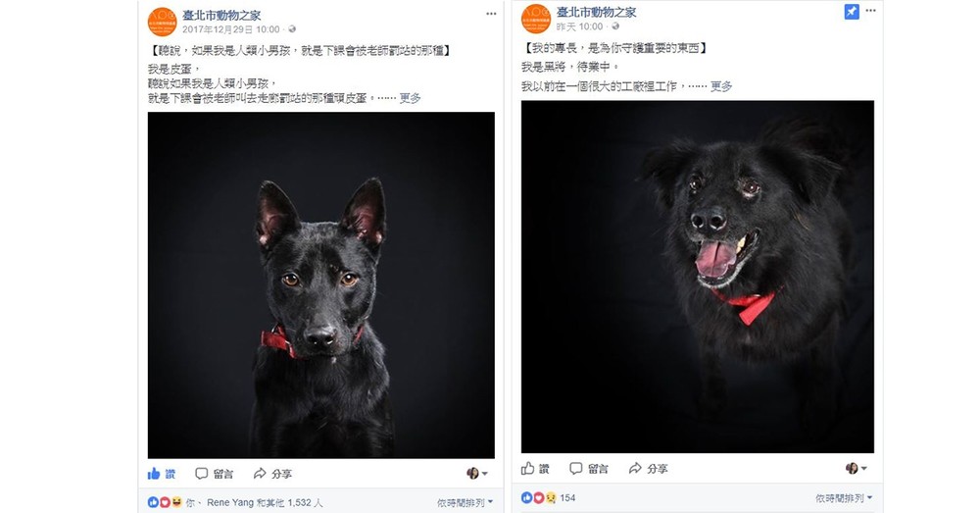Open the pointy-eared black dog photo
Screen dimensions: 980x513
pos(321,285)
